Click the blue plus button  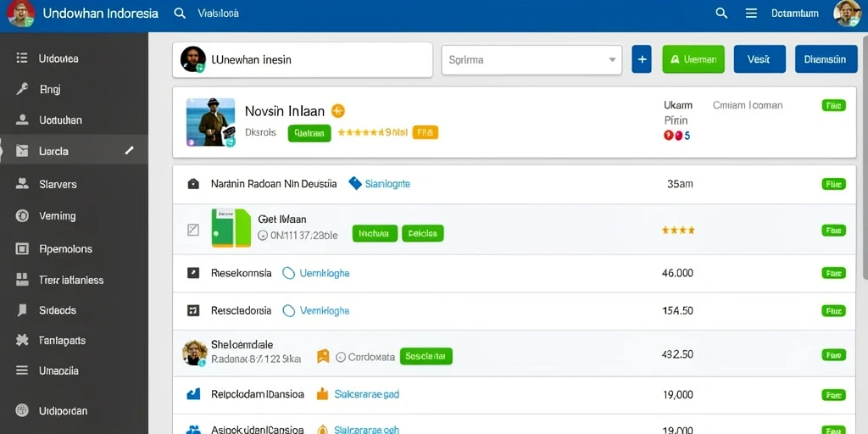(642, 59)
